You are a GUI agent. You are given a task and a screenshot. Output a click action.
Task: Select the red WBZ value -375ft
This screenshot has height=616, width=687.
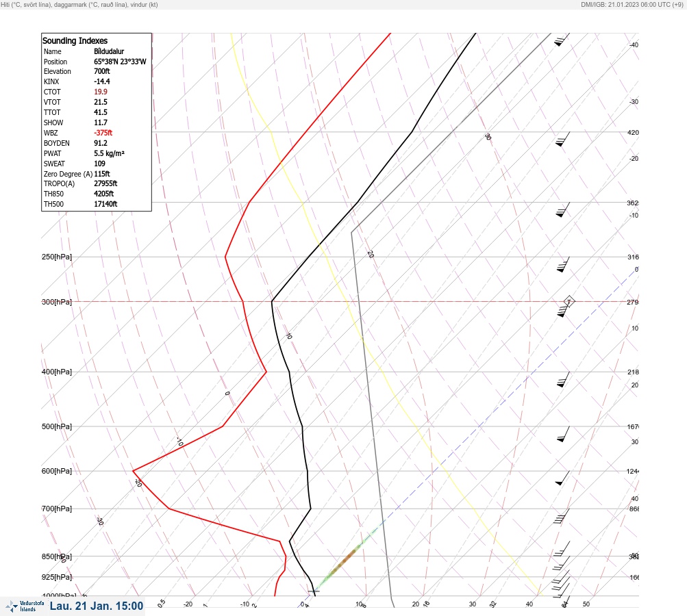pos(103,133)
